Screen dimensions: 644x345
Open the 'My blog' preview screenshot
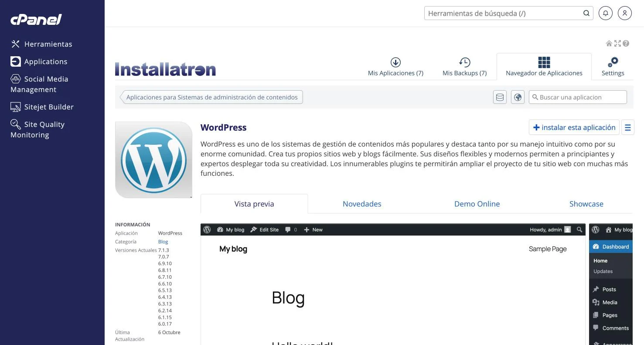click(393, 284)
